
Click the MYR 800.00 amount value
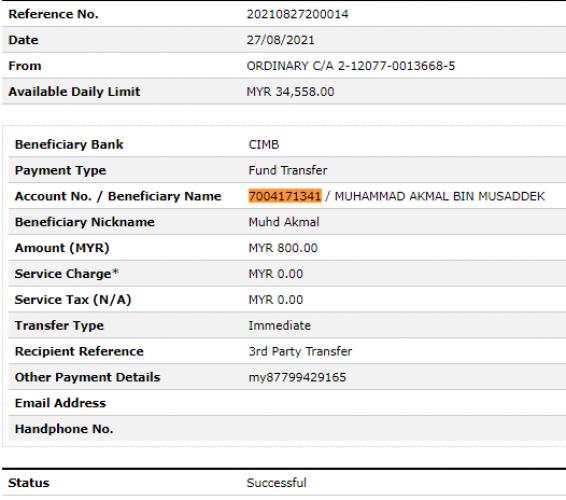(x=283, y=248)
